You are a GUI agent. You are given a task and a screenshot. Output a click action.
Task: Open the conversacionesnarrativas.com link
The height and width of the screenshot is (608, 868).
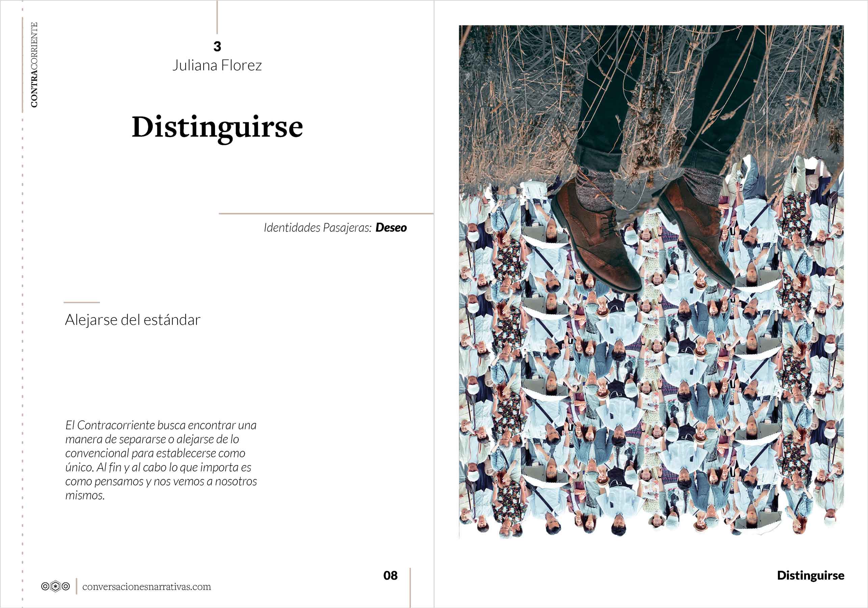coord(147,587)
